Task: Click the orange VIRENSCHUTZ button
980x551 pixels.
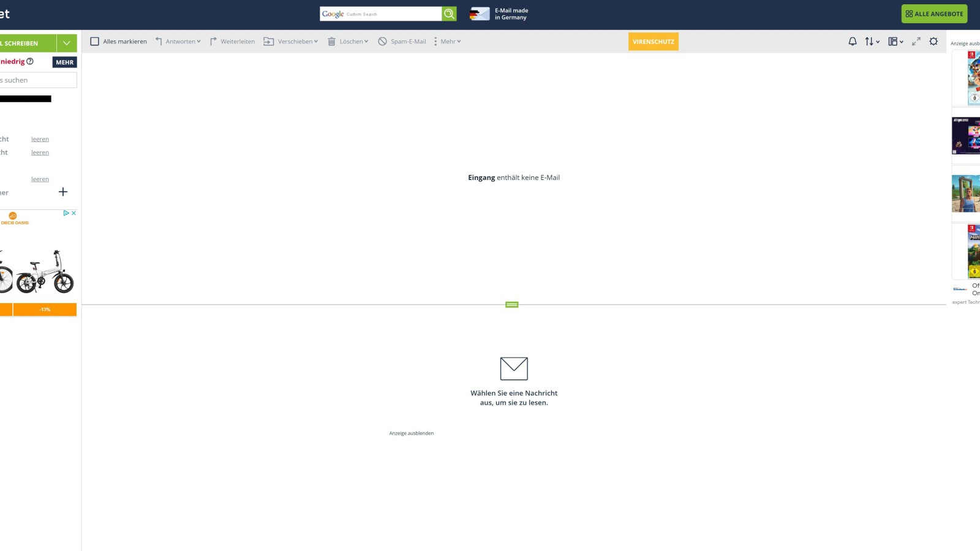Action: (x=653, y=42)
